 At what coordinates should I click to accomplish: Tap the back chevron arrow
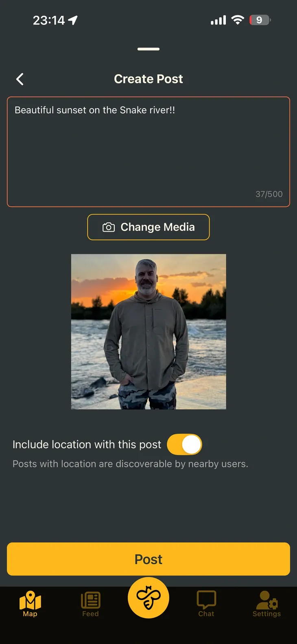[20, 79]
